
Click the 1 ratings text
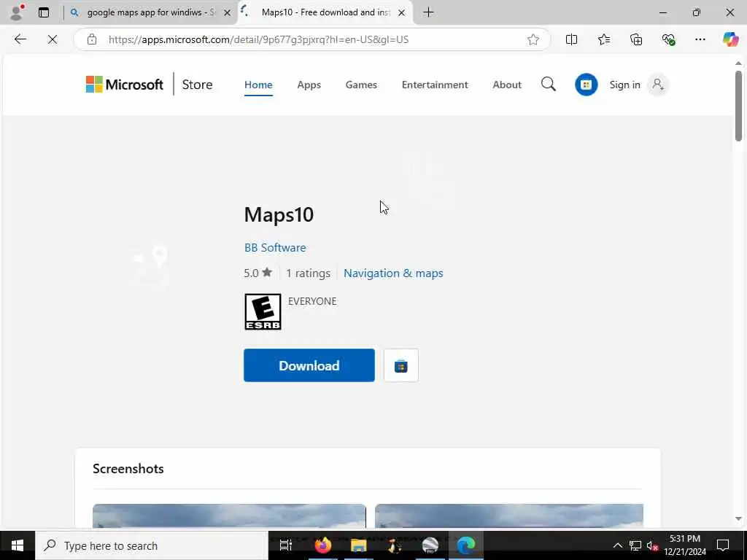pyautogui.click(x=308, y=273)
